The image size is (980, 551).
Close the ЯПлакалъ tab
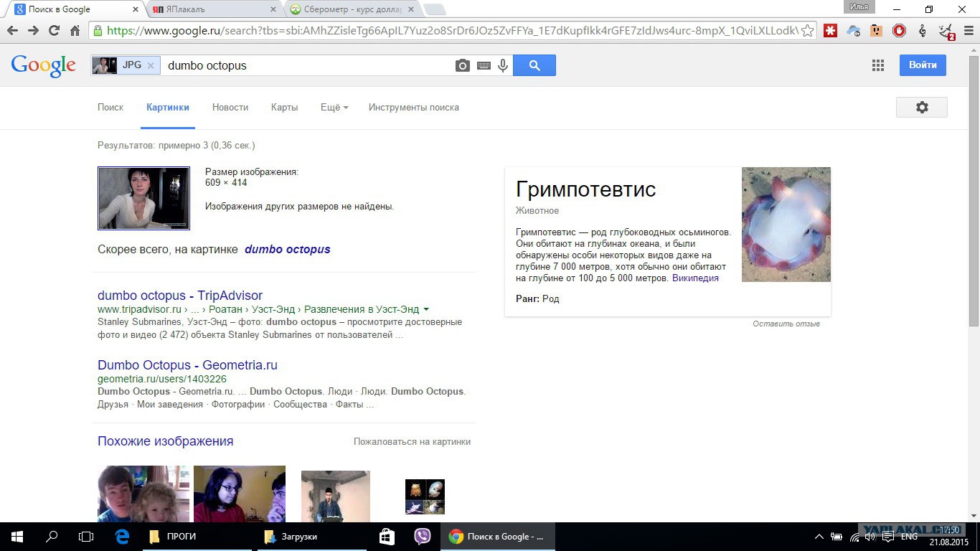pos(273,9)
